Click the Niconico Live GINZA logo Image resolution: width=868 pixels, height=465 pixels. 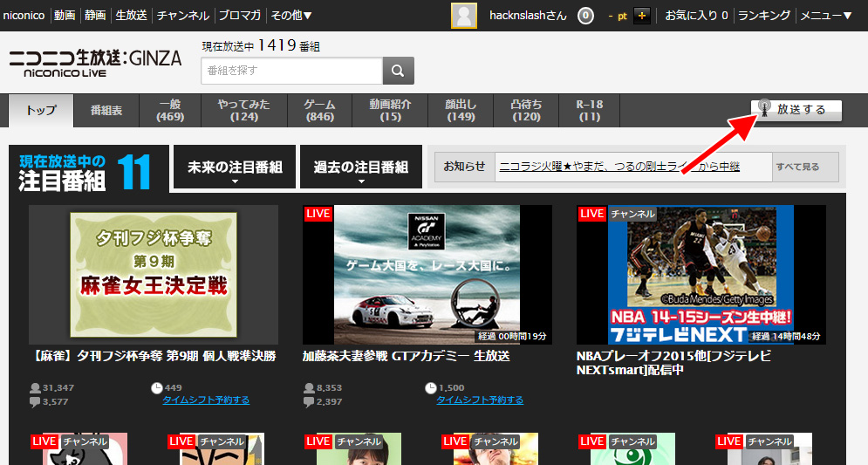click(95, 63)
